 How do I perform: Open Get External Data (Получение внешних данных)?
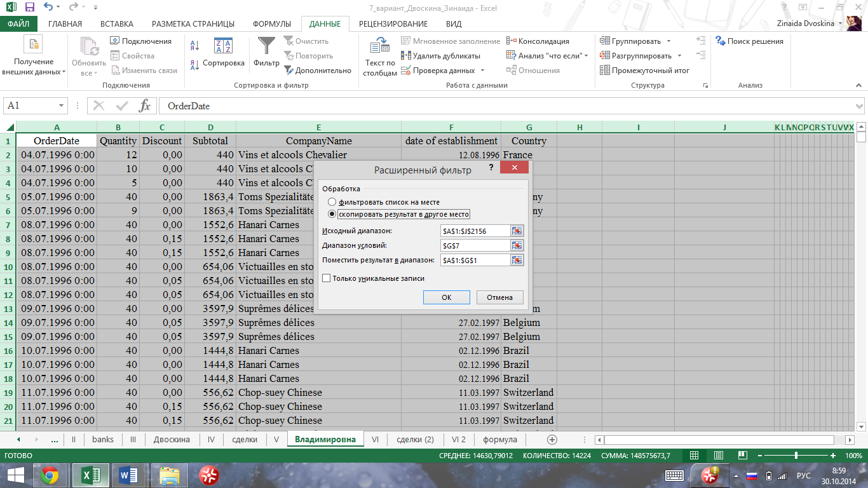[x=34, y=56]
